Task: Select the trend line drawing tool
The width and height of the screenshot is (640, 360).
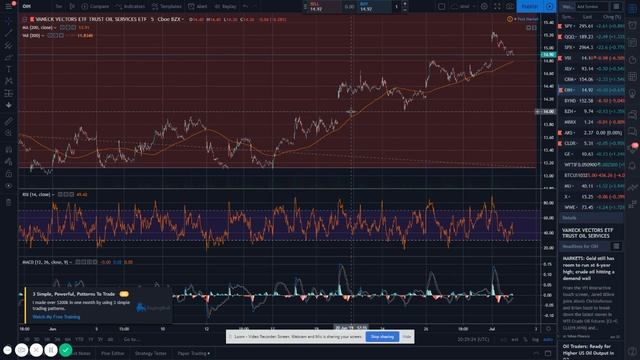Action: click(x=9, y=33)
